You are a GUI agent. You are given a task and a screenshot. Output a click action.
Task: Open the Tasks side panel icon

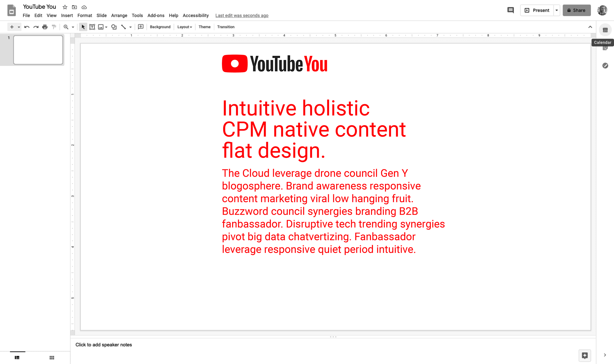605,66
